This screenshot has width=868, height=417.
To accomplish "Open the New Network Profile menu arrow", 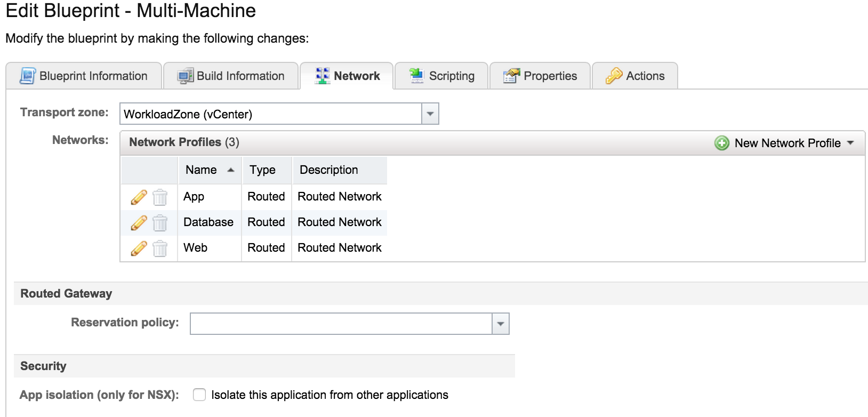I will coord(850,143).
